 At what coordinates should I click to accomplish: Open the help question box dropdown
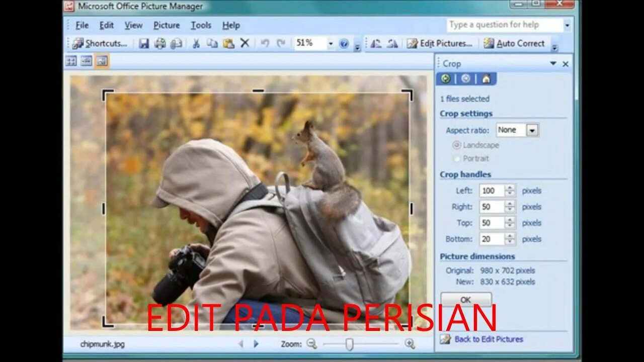tap(567, 25)
